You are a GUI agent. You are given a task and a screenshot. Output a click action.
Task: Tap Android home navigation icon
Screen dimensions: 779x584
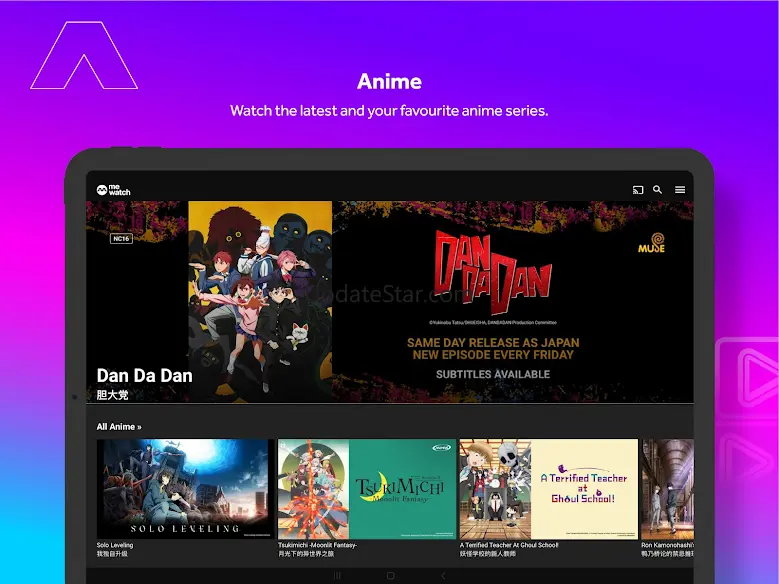pyautogui.click(x=390, y=576)
